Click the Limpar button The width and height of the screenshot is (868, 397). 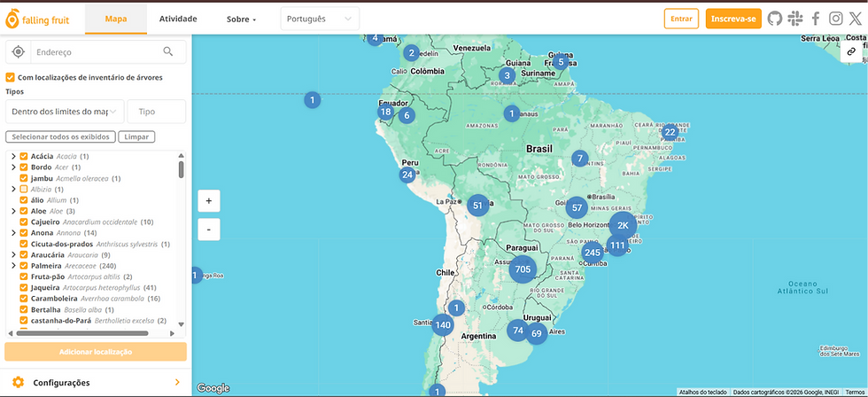point(136,136)
